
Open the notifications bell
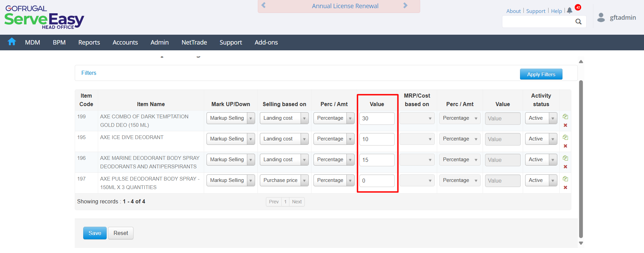[x=570, y=11]
